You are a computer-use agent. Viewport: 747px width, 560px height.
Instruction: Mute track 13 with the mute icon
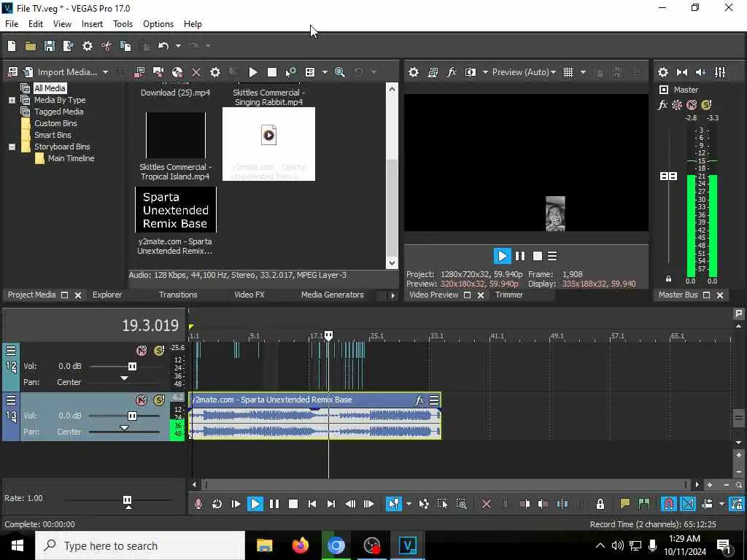[142, 400]
